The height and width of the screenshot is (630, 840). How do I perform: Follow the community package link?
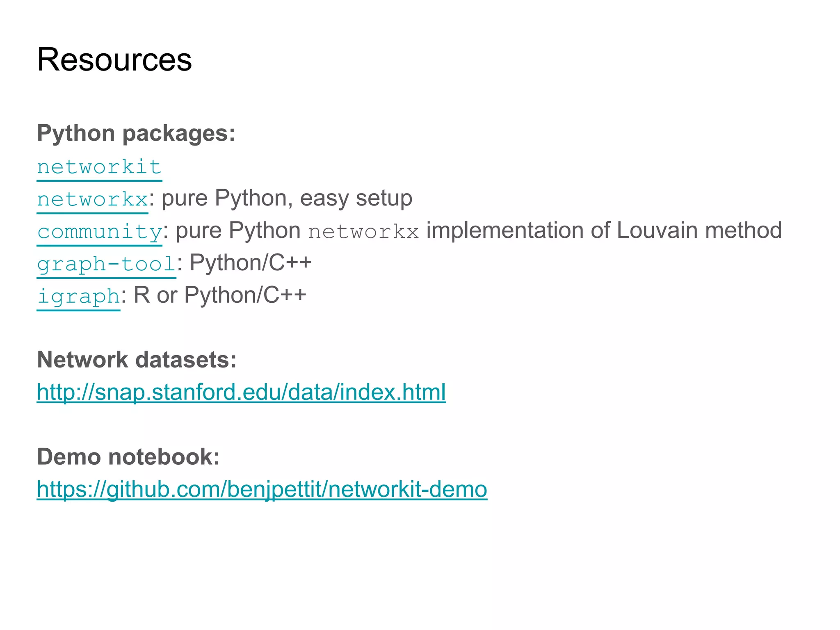(x=99, y=232)
